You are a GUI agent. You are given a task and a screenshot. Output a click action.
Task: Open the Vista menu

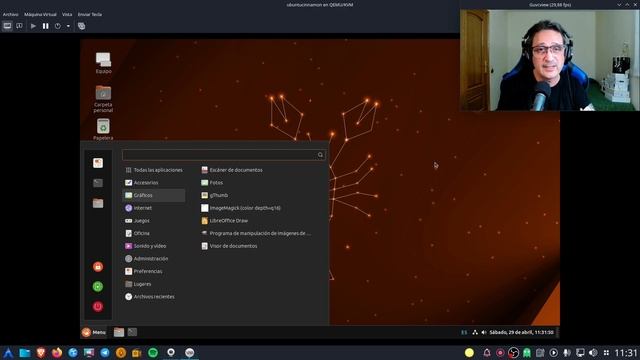click(67, 14)
